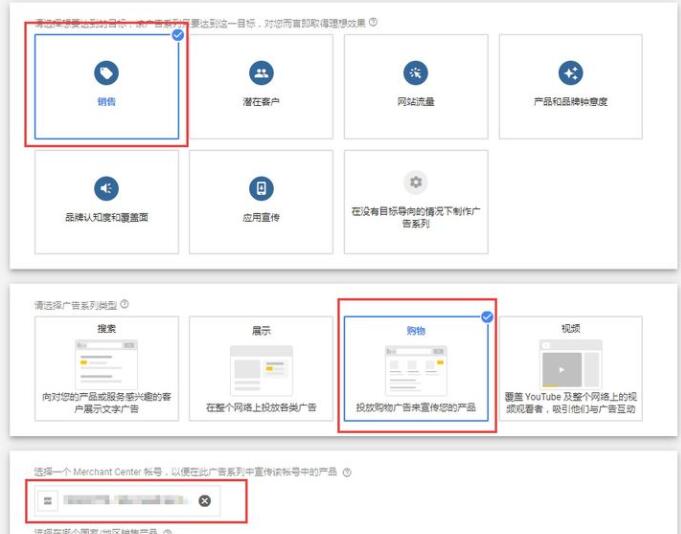Screen dimensions: 681x534
Task: Click the Merchant Center account field
Action: (120, 500)
